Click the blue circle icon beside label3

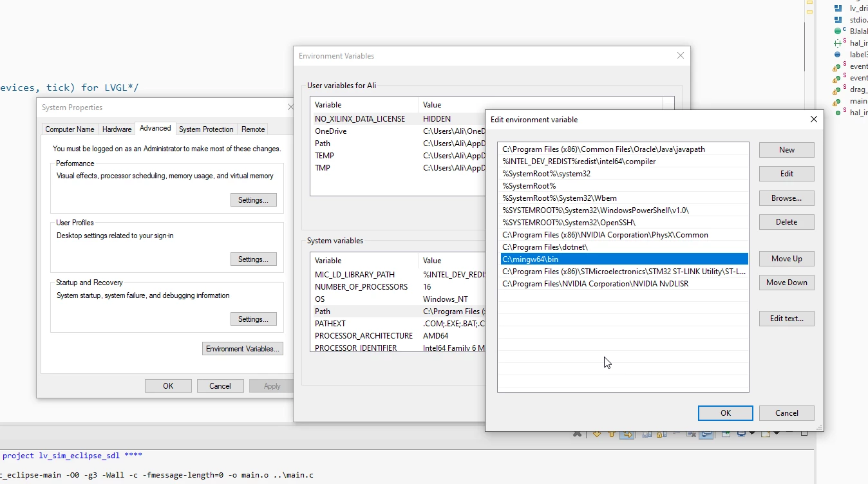click(x=838, y=55)
